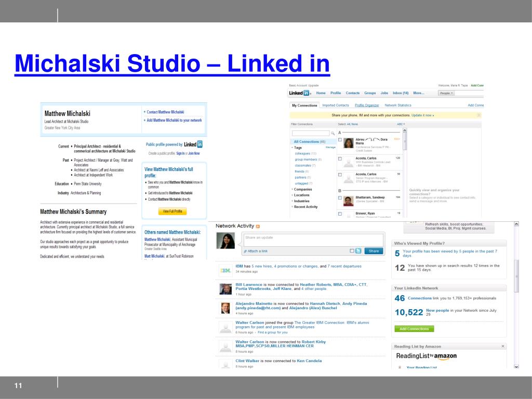Click the home page scroll-down arrow
Viewport: 532px width, 399px height.
(516, 366)
